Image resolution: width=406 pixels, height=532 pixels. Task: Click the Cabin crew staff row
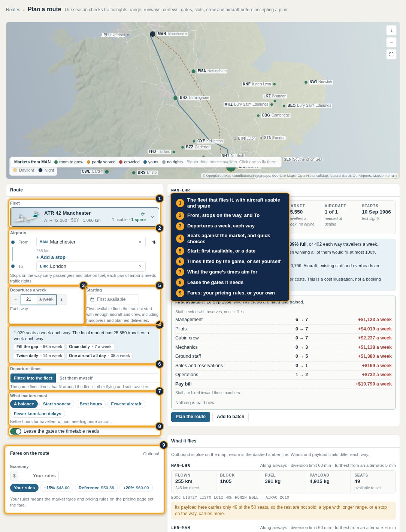[x=284, y=338]
